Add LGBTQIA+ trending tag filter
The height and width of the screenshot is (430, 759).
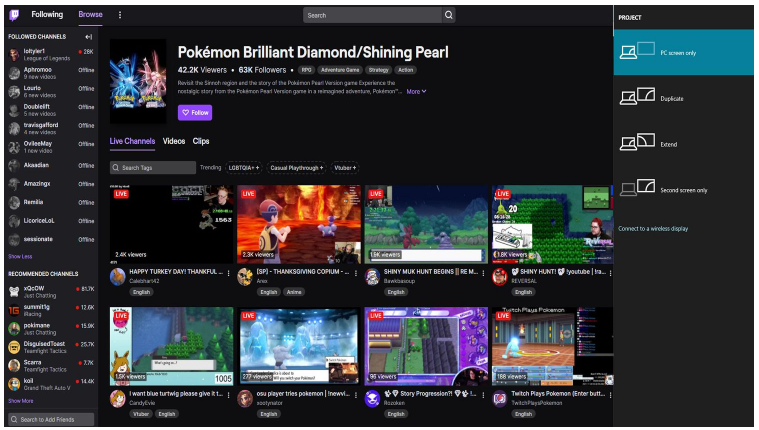tap(243, 168)
